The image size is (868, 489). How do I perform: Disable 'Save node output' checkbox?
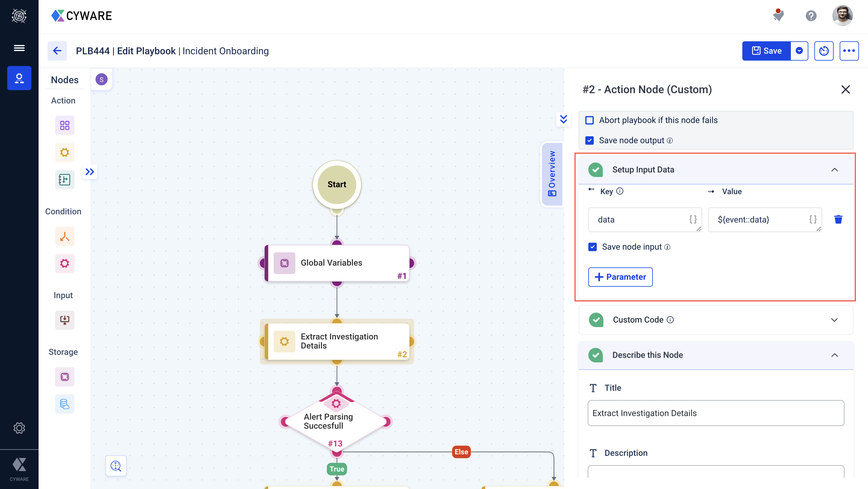coord(591,140)
